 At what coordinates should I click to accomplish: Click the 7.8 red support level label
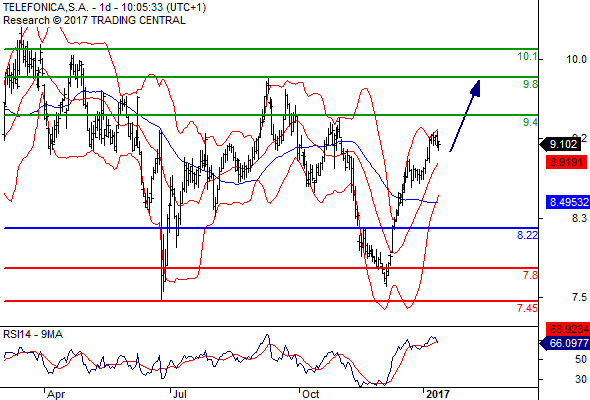[530, 275]
